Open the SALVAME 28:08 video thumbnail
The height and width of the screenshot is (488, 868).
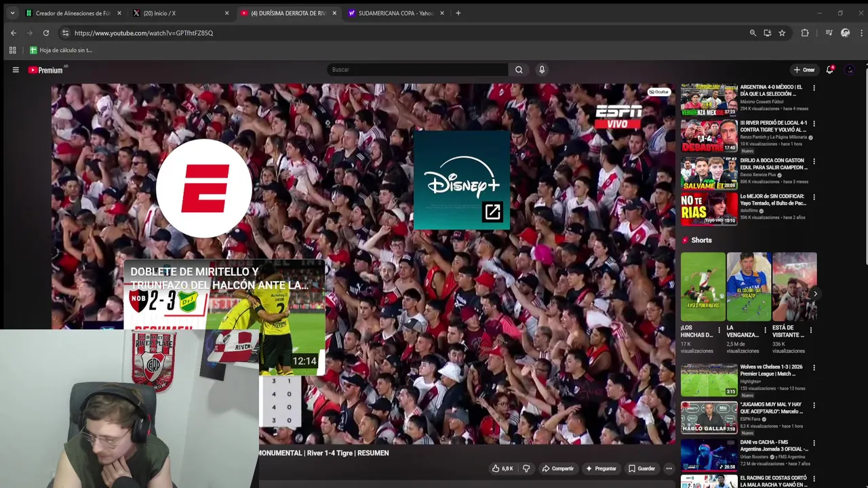coord(709,173)
